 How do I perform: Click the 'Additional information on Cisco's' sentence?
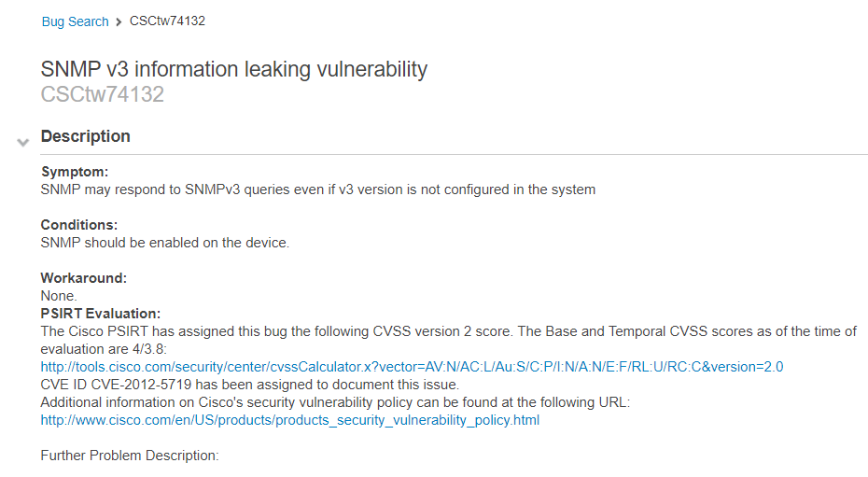pyautogui.click(x=335, y=402)
